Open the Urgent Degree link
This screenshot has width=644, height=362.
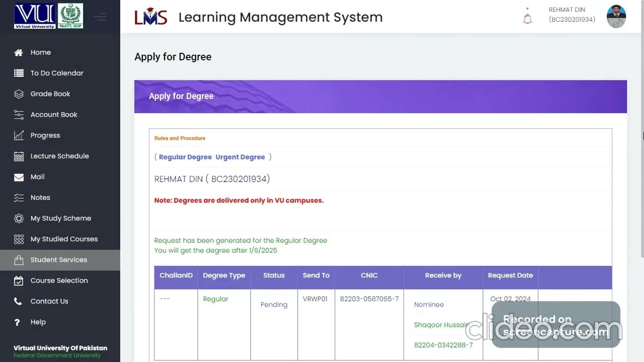pos(240,157)
